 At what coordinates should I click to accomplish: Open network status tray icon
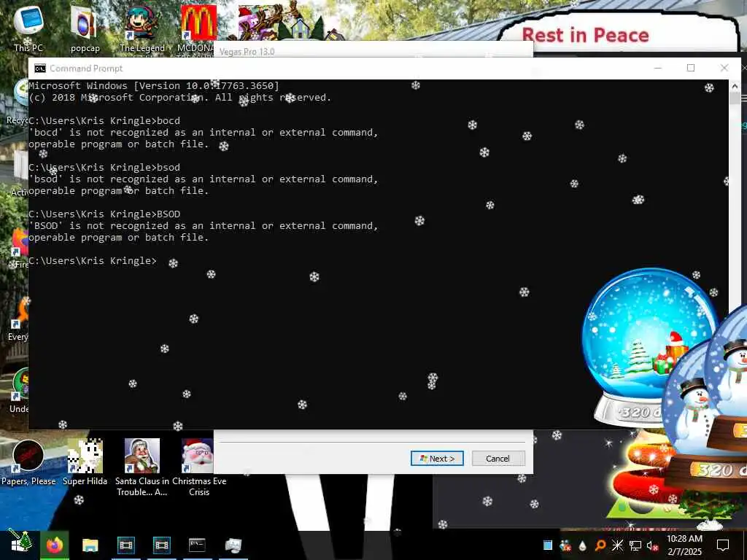[635, 545]
